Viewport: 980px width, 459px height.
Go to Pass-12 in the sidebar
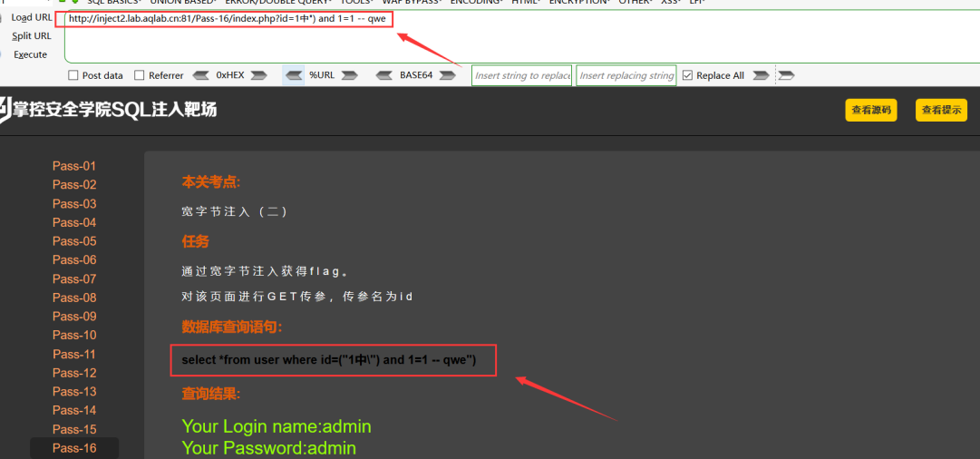[74, 374]
